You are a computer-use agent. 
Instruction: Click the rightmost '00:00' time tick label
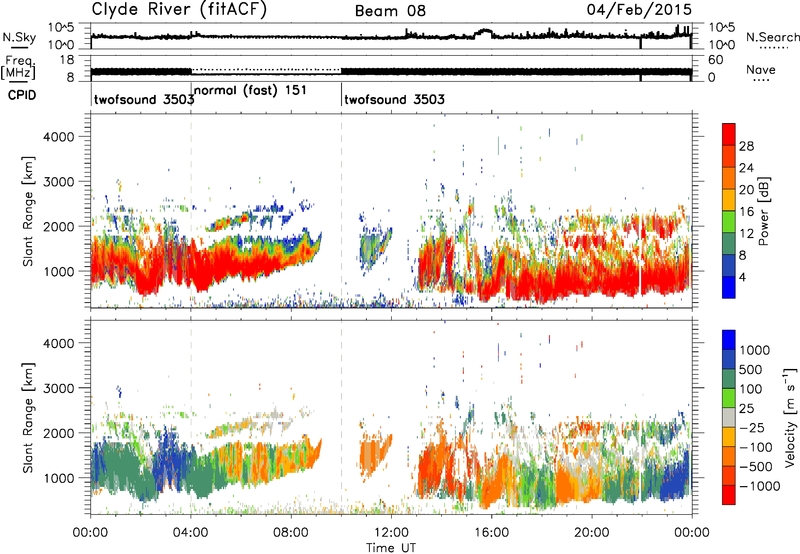click(x=692, y=533)
